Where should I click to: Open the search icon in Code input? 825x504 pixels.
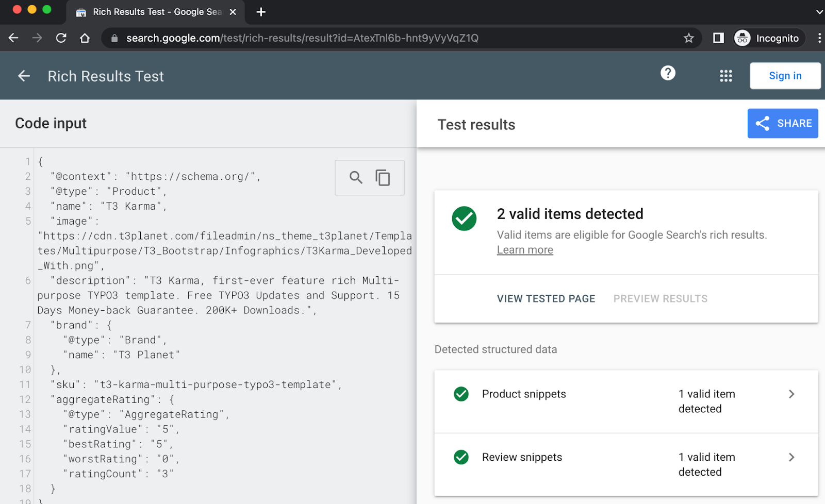[x=355, y=177]
